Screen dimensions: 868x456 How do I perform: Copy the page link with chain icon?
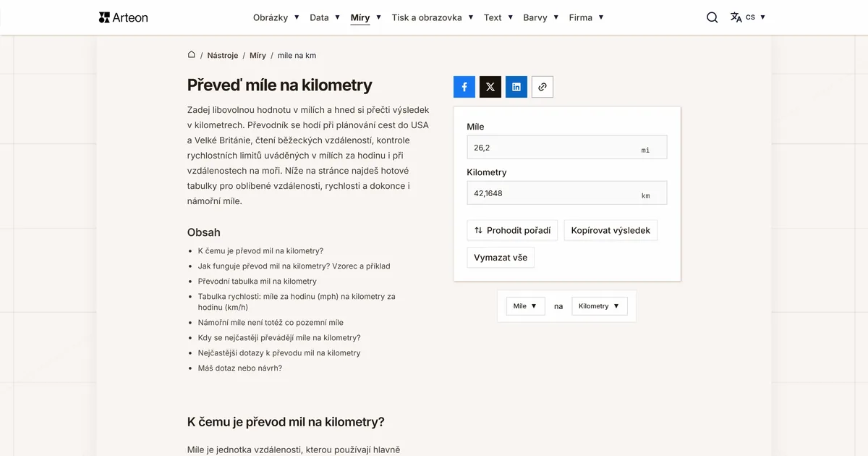[542, 87]
